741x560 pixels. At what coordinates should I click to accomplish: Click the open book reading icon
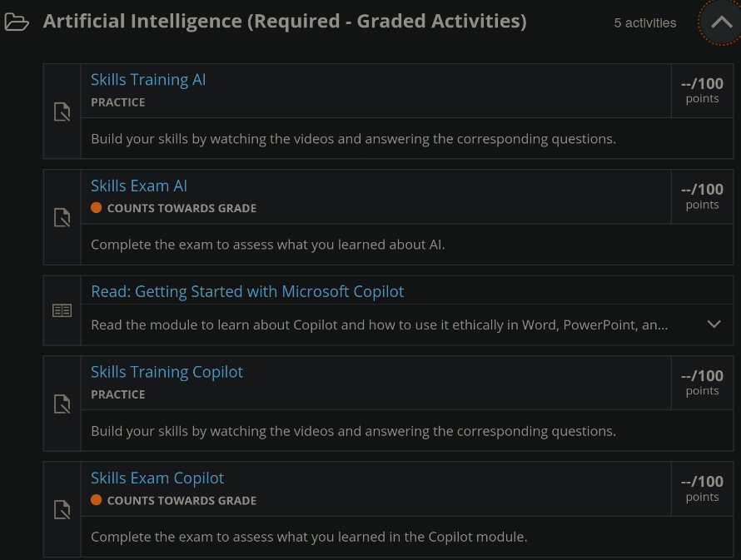(x=62, y=310)
